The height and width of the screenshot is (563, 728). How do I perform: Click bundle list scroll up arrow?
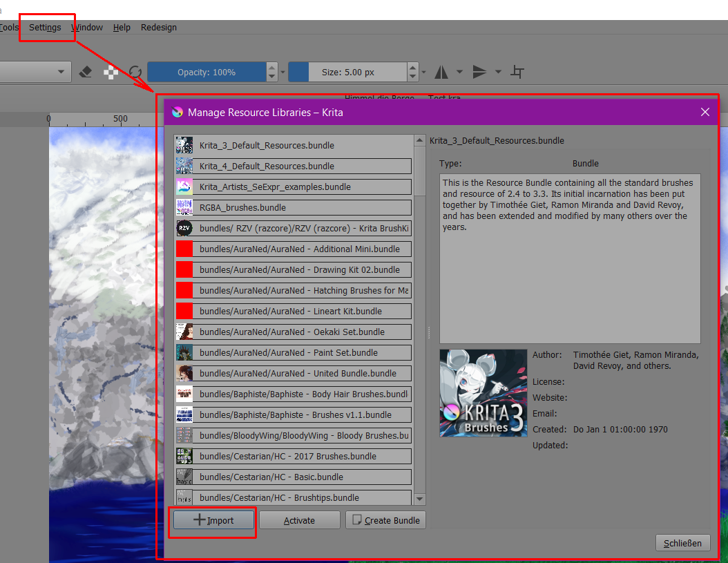pyautogui.click(x=420, y=140)
